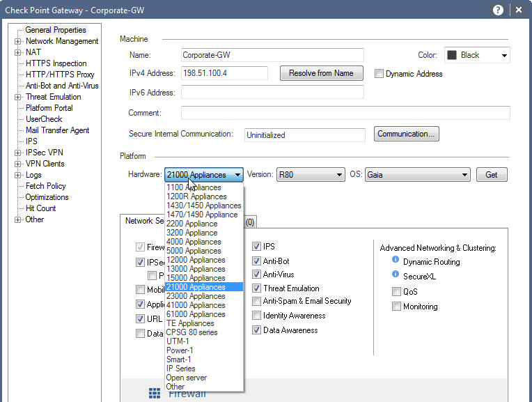
Task: Expand the Network Management tree node
Action: pyautogui.click(x=17, y=41)
